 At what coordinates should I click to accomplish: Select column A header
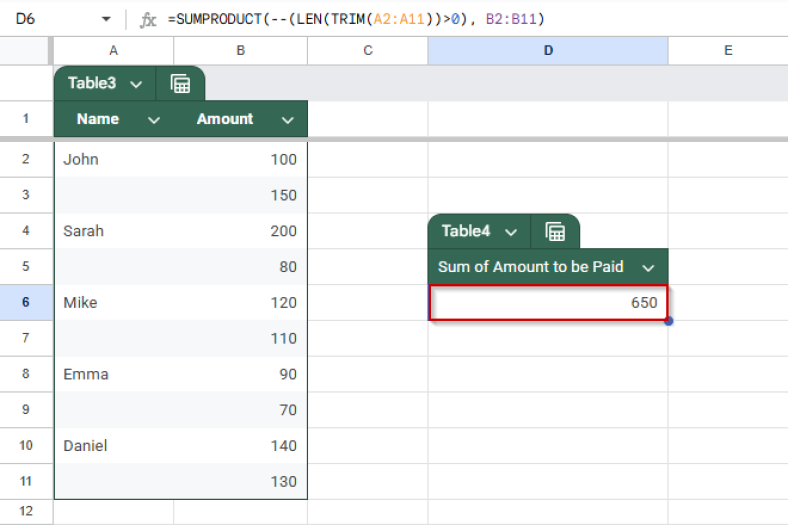[113, 51]
